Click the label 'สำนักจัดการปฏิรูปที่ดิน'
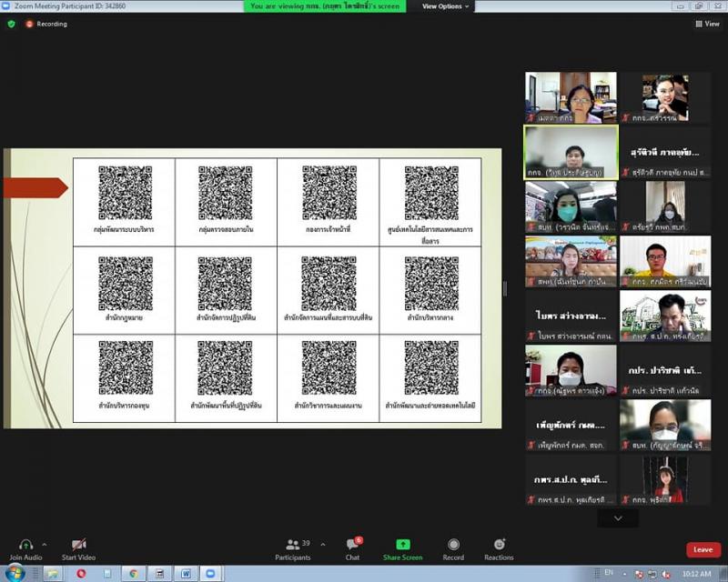 tap(226, 317)
